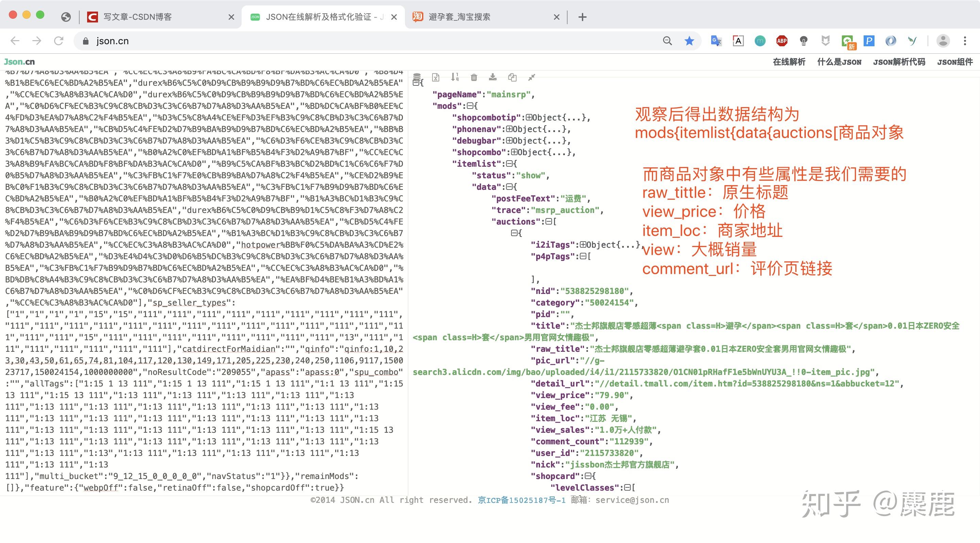Click the "pageName" value "mainsrp"
The height and width of the screenshot is (543, 980).
pos(508,94)
